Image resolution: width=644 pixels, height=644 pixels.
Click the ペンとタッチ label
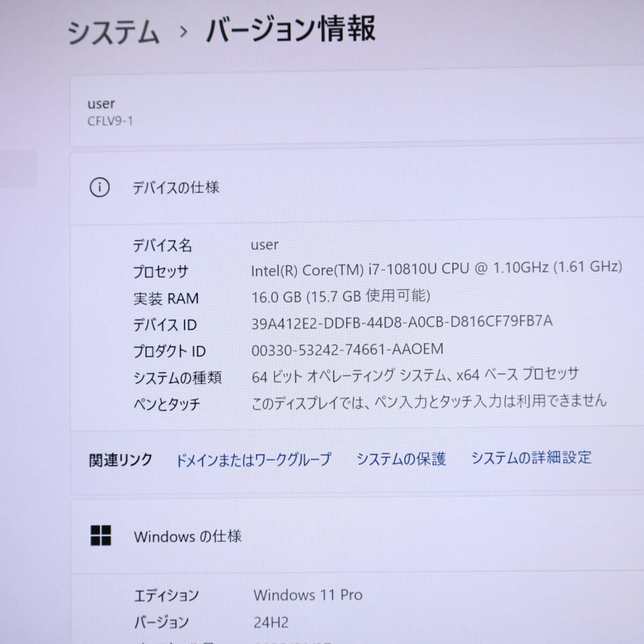(167, 404)
